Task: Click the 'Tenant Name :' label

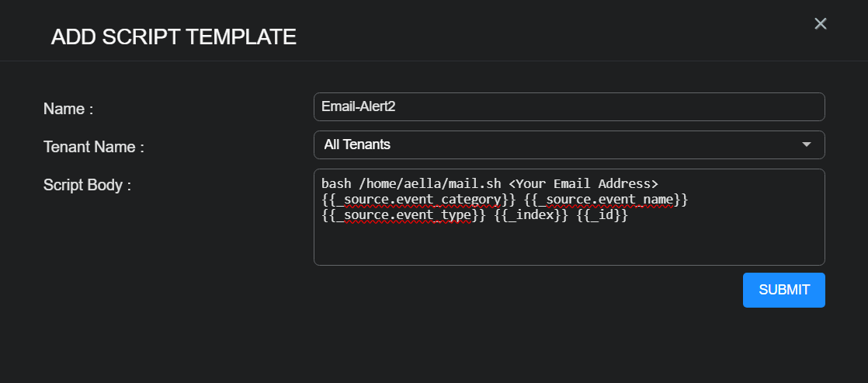Action: (94, 146)
